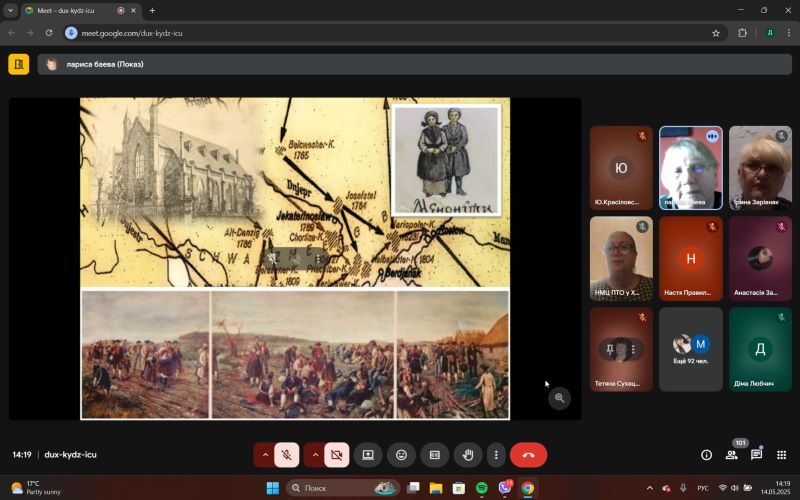
Task: Open Spotify from the taskbar
Action: tap(482, 488)
